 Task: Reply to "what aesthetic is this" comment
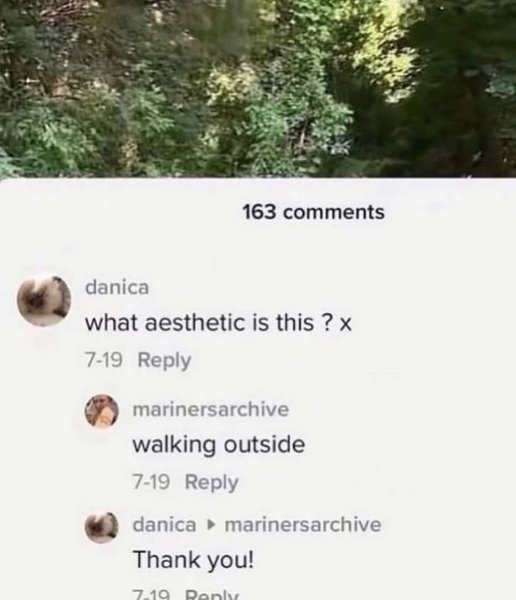pos(164,360)
